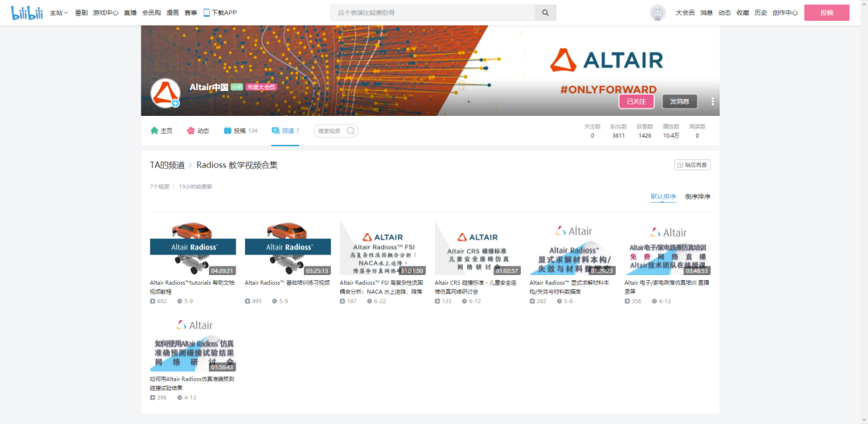Go to 游戏中心
Screen dimensions: 868x424
tap(106, 13)
